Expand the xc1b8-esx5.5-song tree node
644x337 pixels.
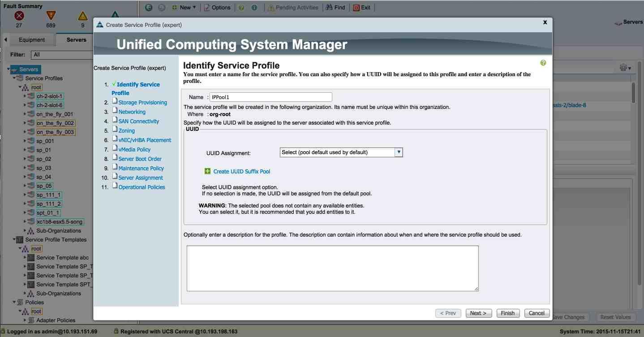point(25,222)
